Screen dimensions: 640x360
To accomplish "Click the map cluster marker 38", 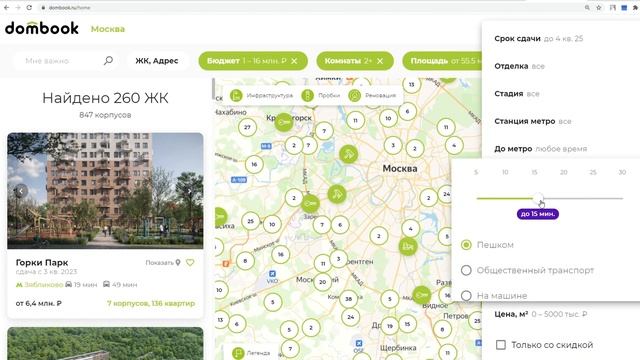I will pos(349,299).
